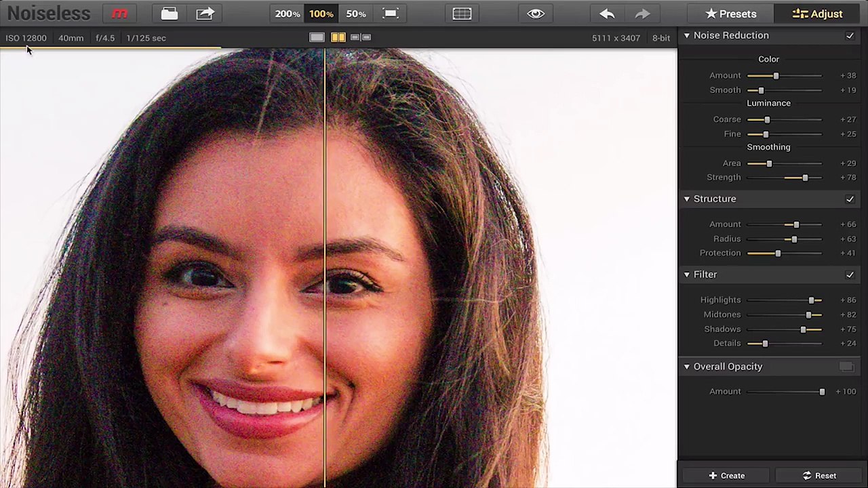Click the Color Amount slider handle
The image size is (868, 488).
click(x=776, y=76)
